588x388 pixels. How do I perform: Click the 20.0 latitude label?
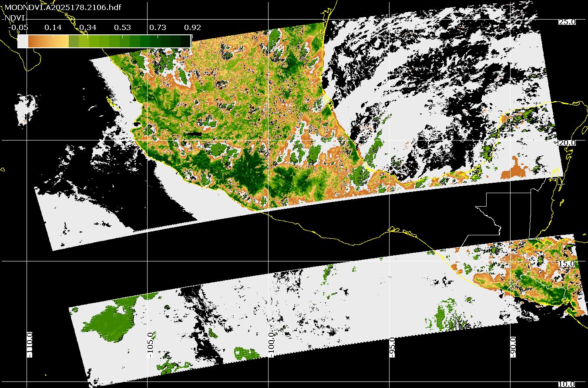click(567, 143)
